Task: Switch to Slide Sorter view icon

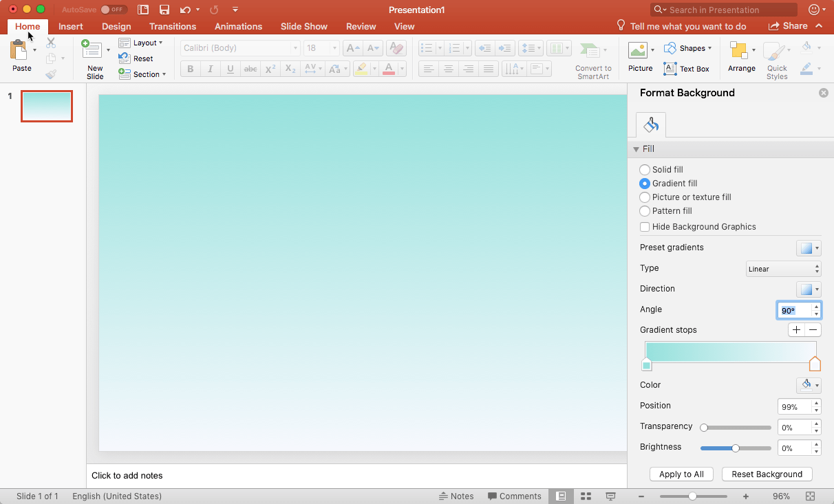Action: 586,496
